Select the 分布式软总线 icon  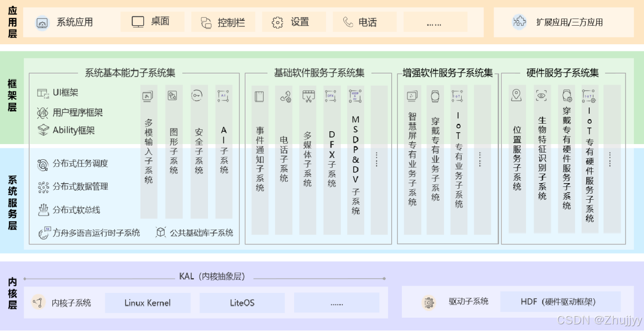[x=43, y=209]
